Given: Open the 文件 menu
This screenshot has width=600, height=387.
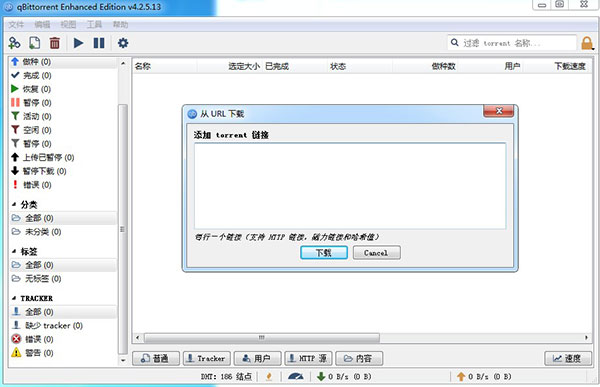Looking at the screenshot, I should [16, 24].
